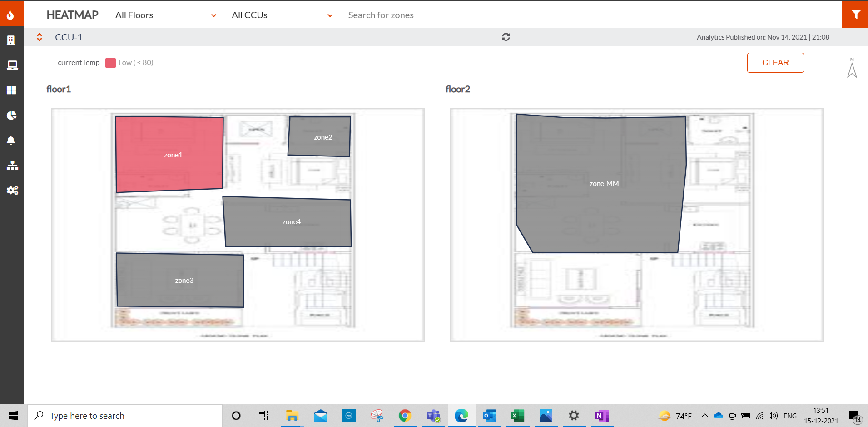The width and height of the screenshot is (868, 427).
Task: Open the taskbar clock and date
Action: click(x=821, y=416)
